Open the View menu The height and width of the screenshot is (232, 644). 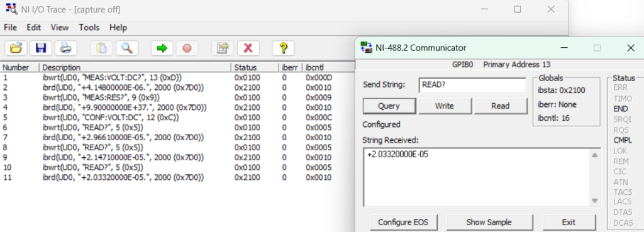[60, 28]
